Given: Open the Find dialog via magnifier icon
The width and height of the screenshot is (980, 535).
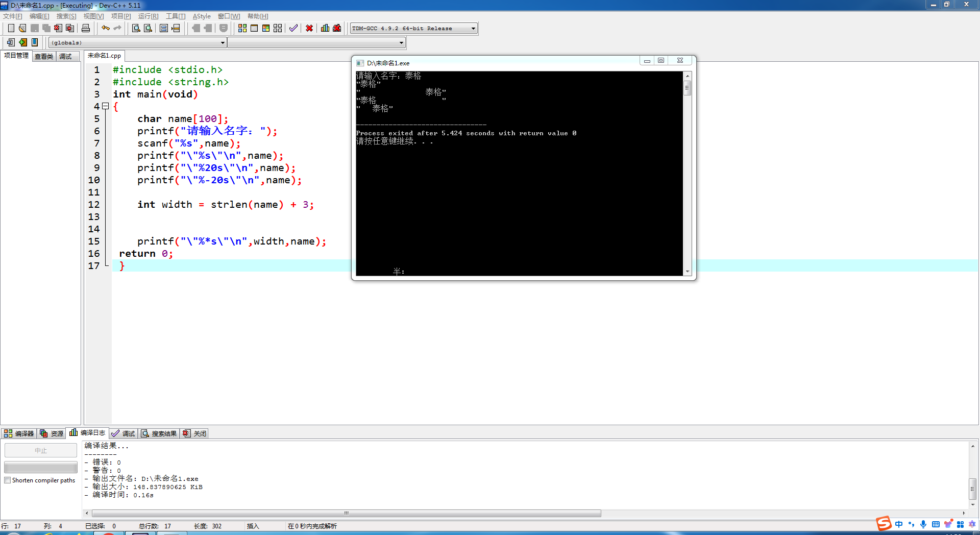Looking at the screenshot, I should tap(136, 28).
